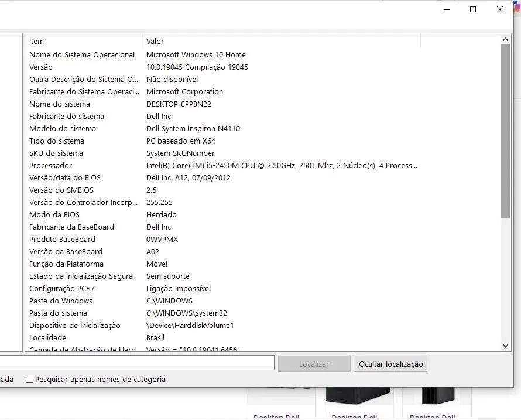
Task: Select the Pasta do sistema row
Action: tap(222, 313)
